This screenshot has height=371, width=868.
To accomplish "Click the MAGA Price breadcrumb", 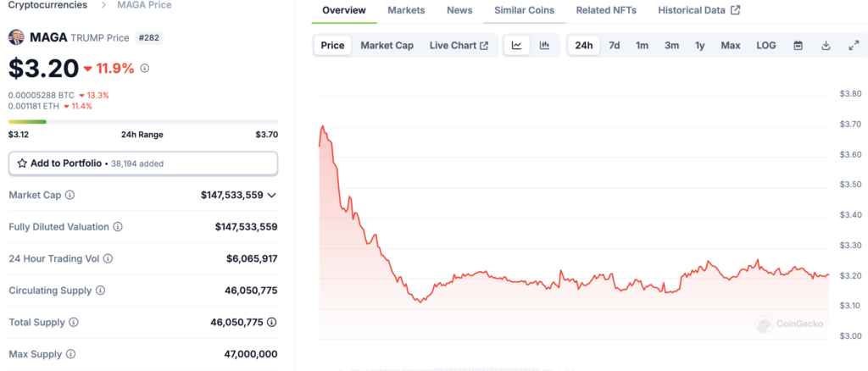I will [144, 5].
